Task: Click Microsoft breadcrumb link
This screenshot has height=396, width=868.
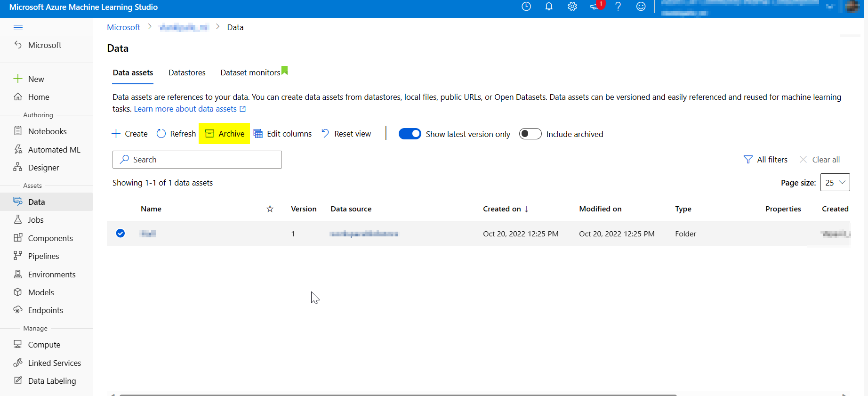Action: (x=123, y=27)
